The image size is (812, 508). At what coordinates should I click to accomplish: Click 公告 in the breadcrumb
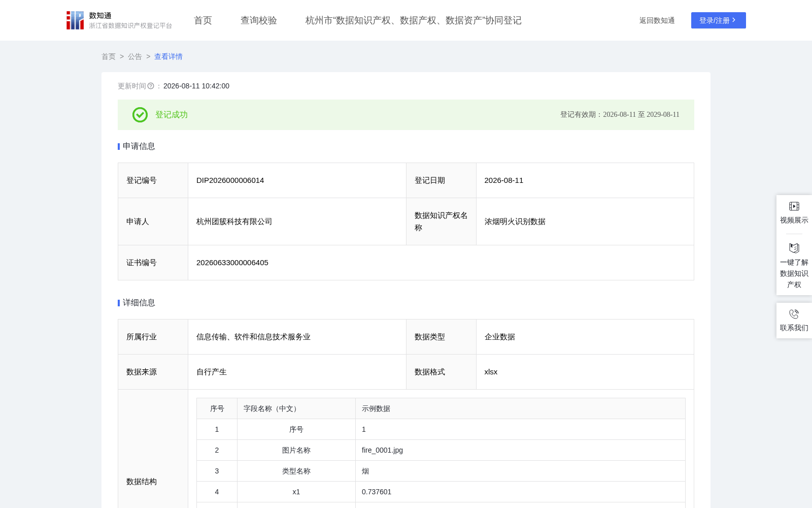coord(135,56)
